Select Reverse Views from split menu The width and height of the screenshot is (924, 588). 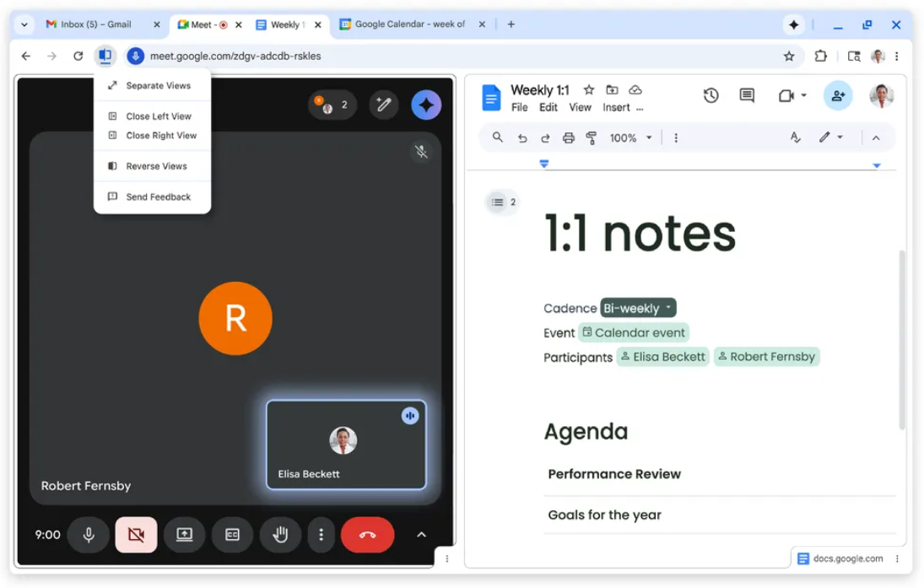click(156, 166)
